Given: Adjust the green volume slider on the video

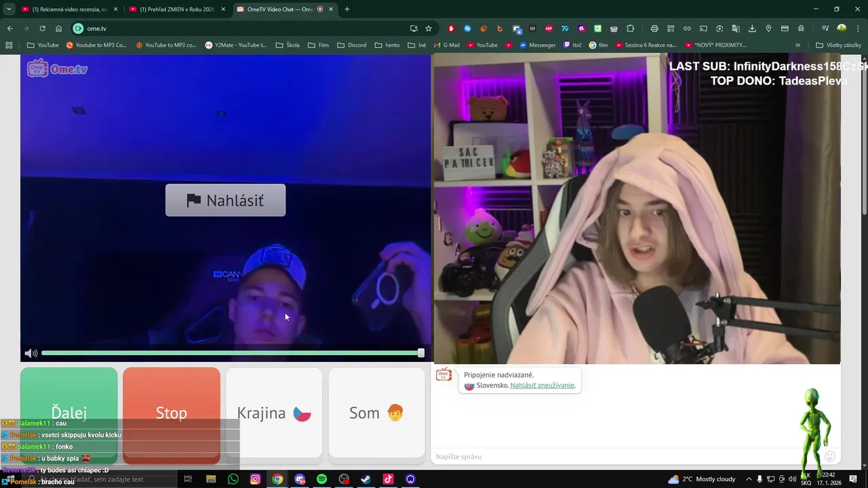Looking at the screenshot, I should (x=232, y=353).
